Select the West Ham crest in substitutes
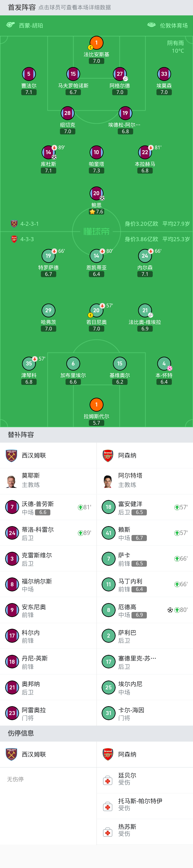Viewport: 193px width, 868px height. (11, 455)
